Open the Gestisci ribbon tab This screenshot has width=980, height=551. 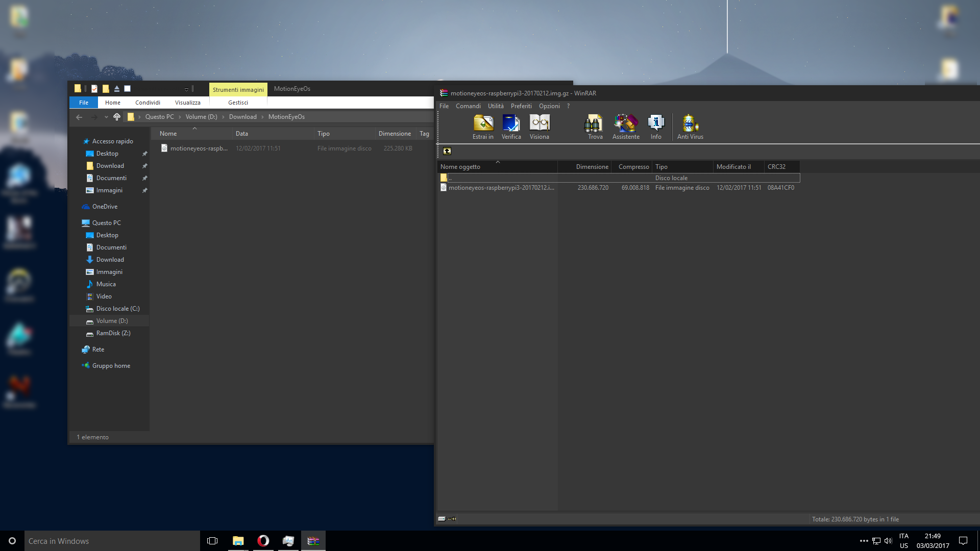point(238,103)
